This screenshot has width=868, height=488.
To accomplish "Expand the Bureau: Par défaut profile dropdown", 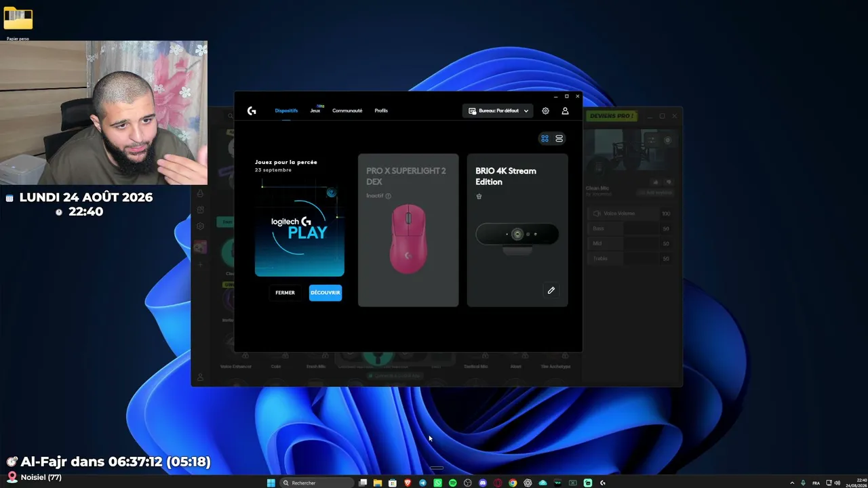I will pos(498,110).
